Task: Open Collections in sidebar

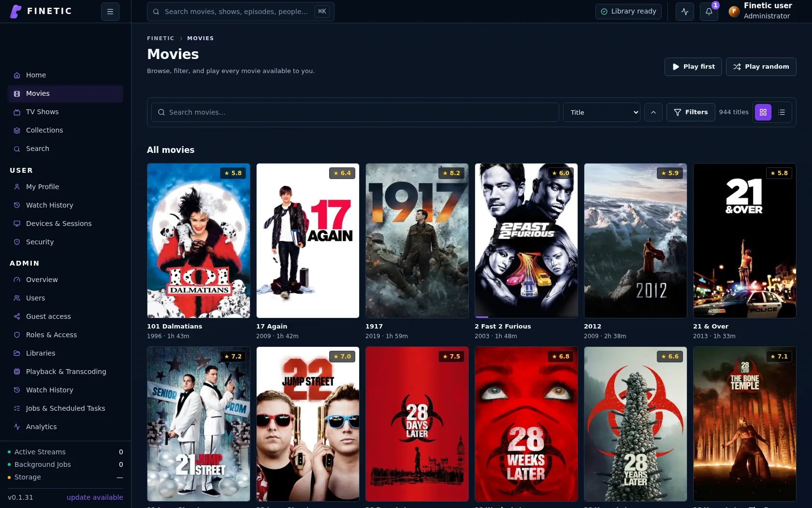Action: point(65,130)
